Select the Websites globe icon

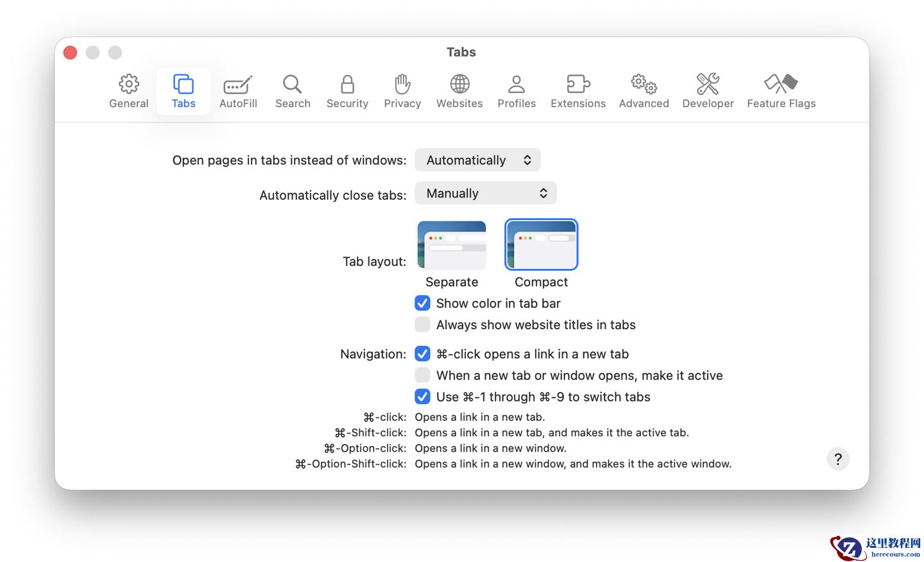coord(459,90)
